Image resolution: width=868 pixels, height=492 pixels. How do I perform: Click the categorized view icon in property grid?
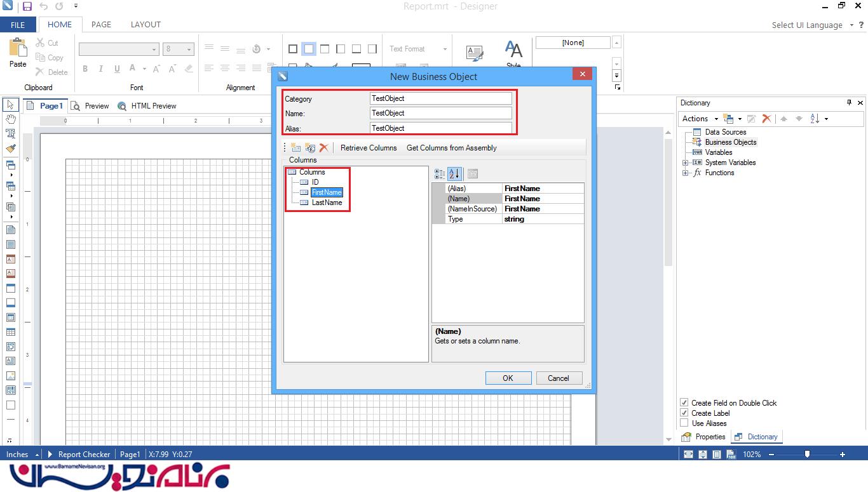click(x=440, y=174)
